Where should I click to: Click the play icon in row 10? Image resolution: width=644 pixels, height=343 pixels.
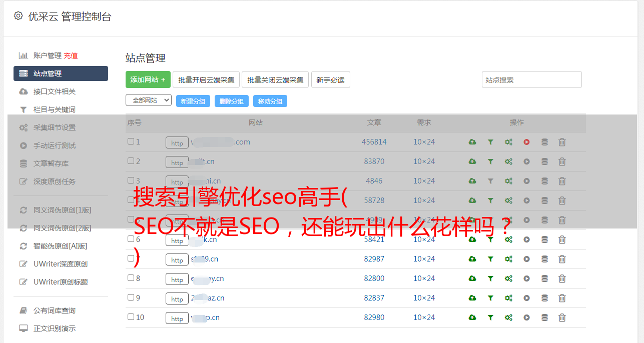pyautogui.click(x=526, y=317)
